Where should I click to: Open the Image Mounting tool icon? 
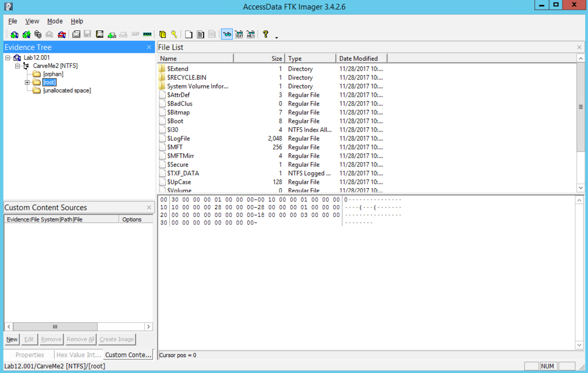[x=38, y=34]
